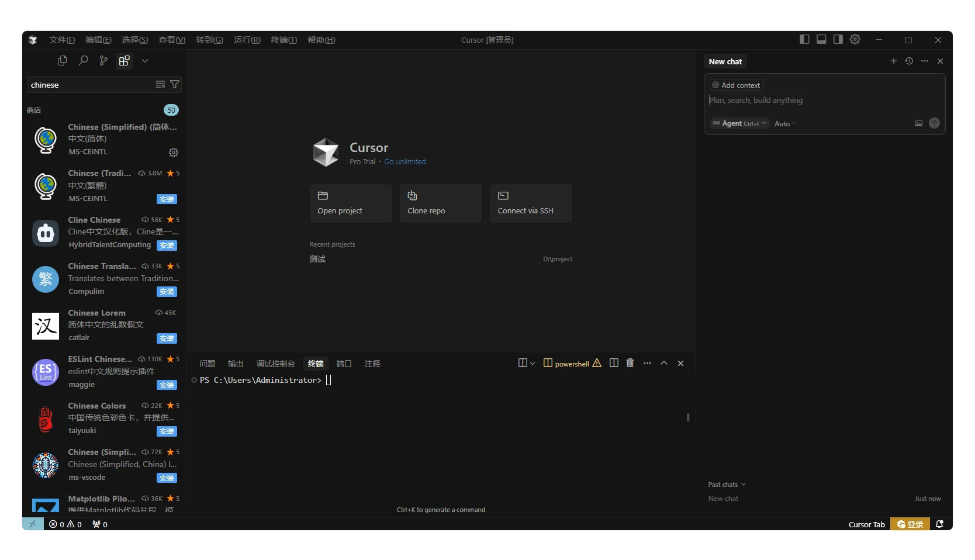This screenshot has width=975, height=560.
Task: Click the extension filter funnel icon
Action: point(174,85)
